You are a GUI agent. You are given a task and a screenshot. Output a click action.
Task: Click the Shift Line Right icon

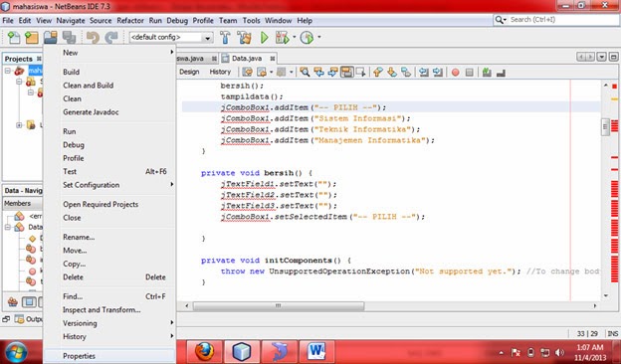tap(438, 72)
